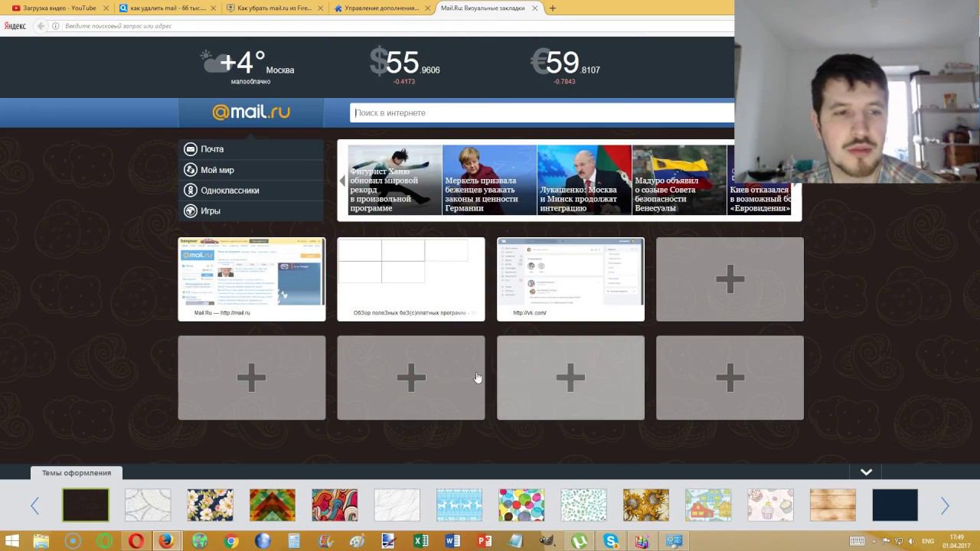Collapse the themes panel with the chevron

coord(866,472)
